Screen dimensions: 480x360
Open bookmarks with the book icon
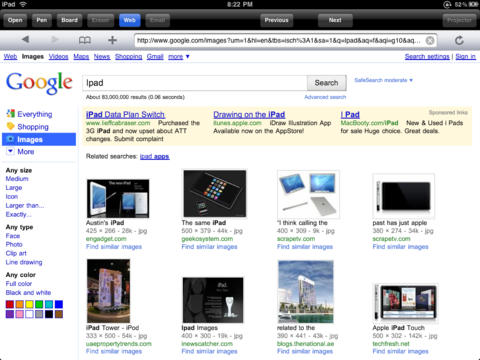click(x=85, y=40)
